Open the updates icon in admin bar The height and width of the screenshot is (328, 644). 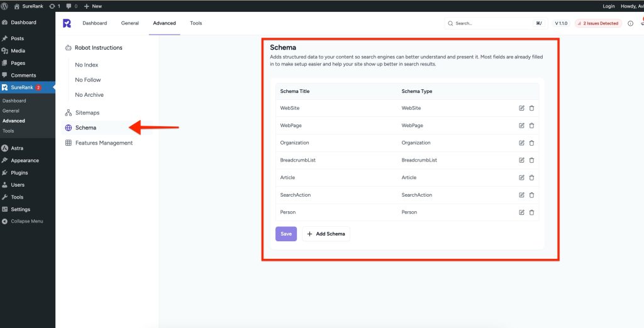[x=55, y=6]
